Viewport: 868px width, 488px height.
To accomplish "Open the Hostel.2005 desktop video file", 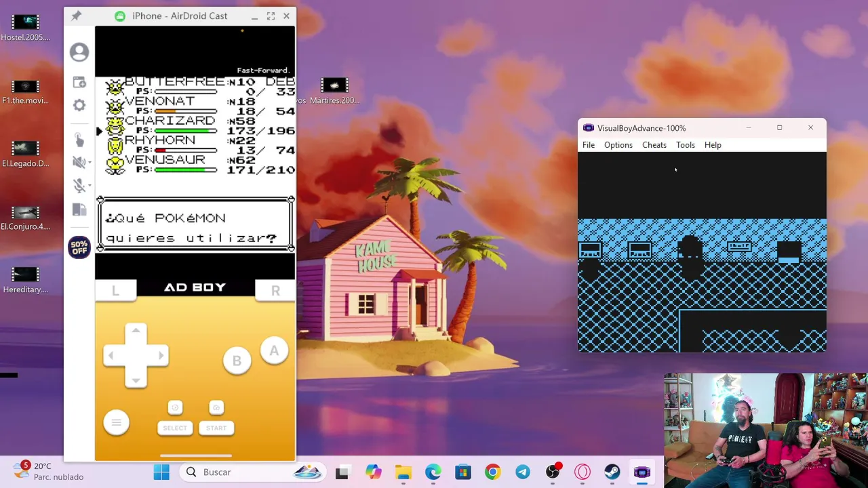I will (x=26, y=28).
